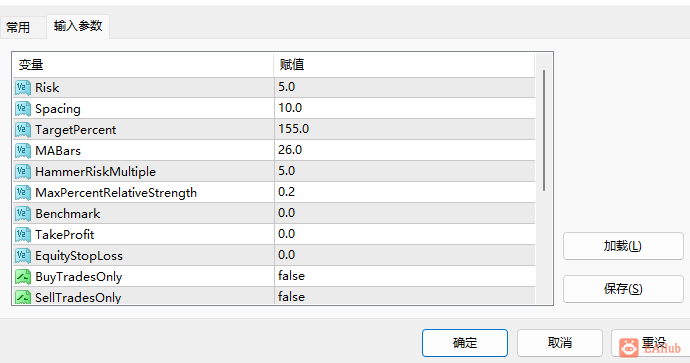The width and height of the screenshot is (690, 363).
Task: Edit the Benchmark value 0.0
Action: [x=404, y=213]
